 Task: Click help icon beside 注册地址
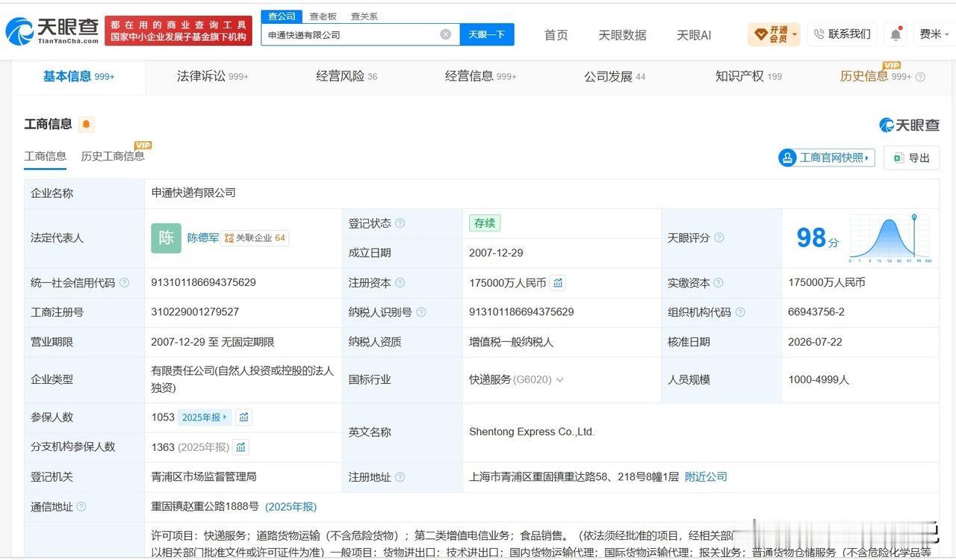point(400,477)
